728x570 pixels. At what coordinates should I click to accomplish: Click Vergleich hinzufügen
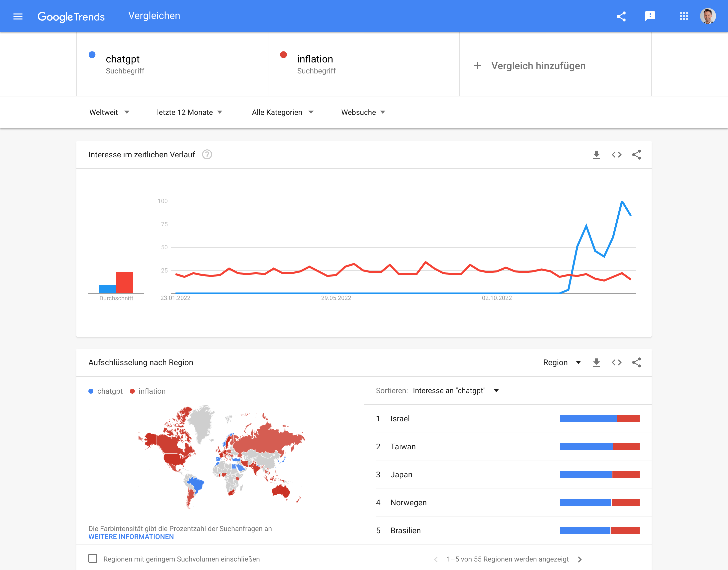click(x=538, y=66)
